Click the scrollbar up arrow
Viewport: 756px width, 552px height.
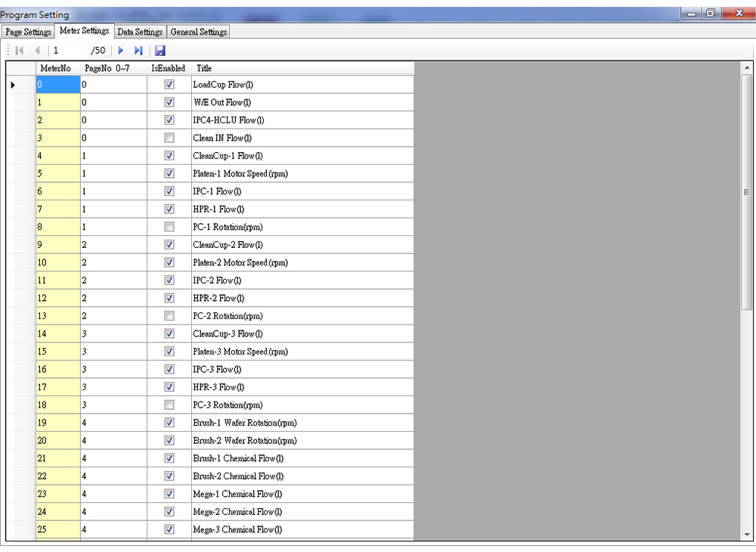(x=747, y=68)
